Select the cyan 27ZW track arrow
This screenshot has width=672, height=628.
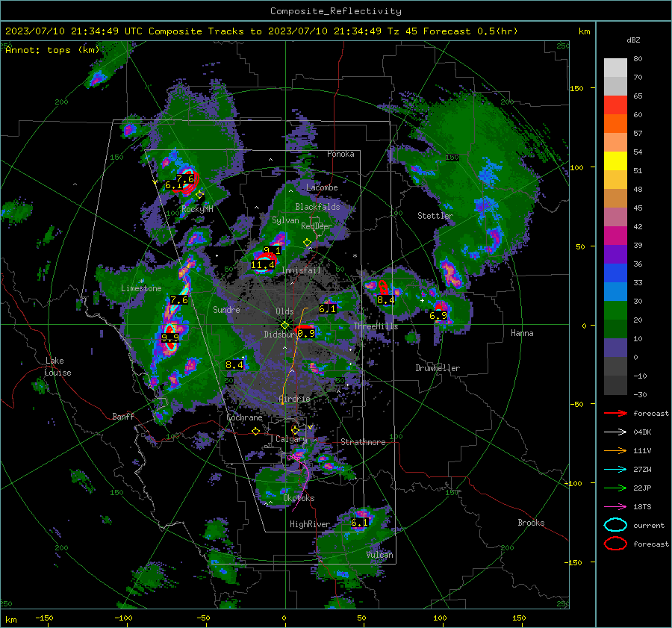point(615,470)
